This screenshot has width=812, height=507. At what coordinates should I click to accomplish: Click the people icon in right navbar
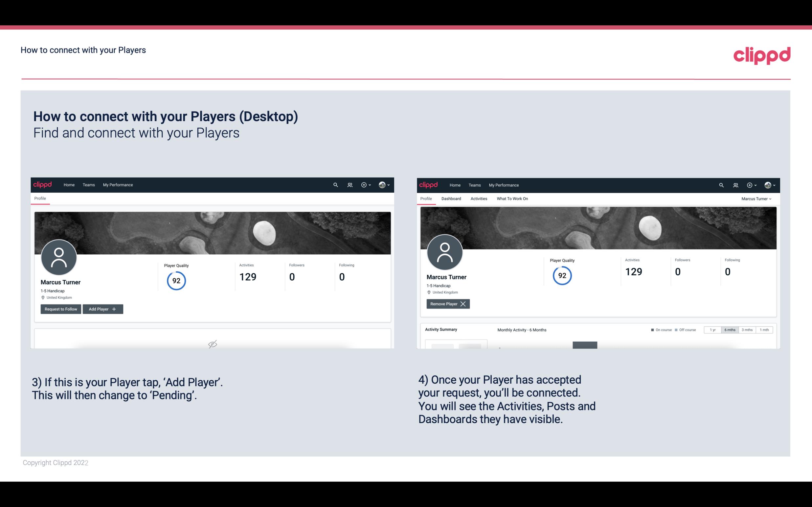pos(735,184)
